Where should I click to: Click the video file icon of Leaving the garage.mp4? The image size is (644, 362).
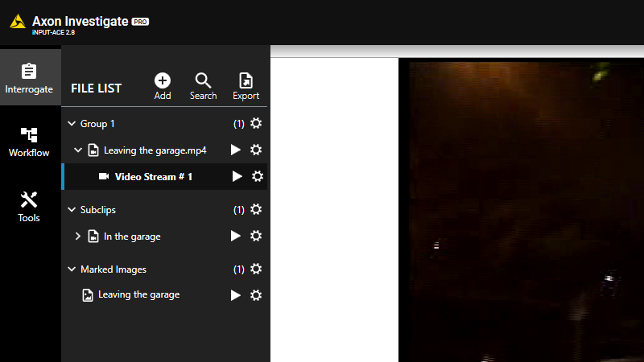click(93, 150)
